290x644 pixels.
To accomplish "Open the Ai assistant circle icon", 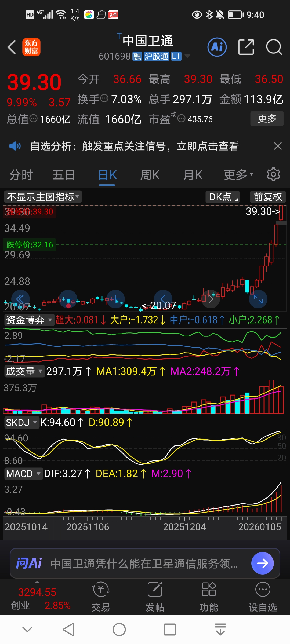I will [217, 47].
